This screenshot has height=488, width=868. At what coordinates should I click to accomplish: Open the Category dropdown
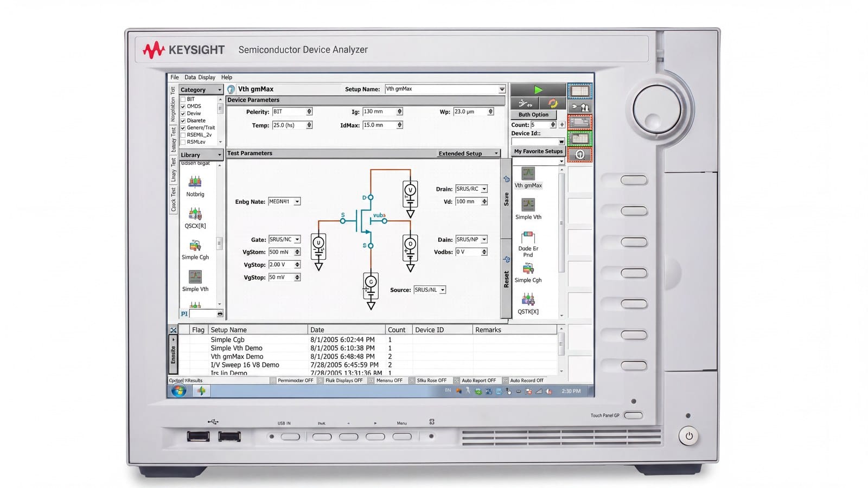201,90
